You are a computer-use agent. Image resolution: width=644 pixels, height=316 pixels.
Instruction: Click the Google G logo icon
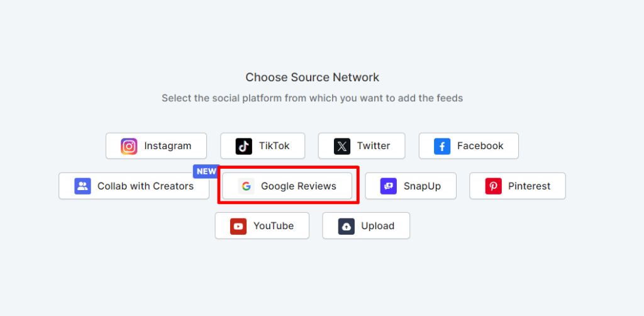[246, 186]
